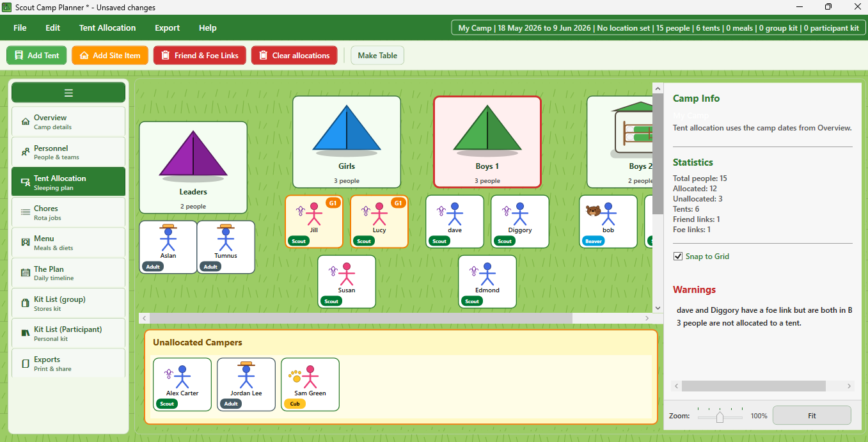Click the Warnings panel horizontal scrollbar
This screenshot has height=442, width=868.
coord(754,386)
